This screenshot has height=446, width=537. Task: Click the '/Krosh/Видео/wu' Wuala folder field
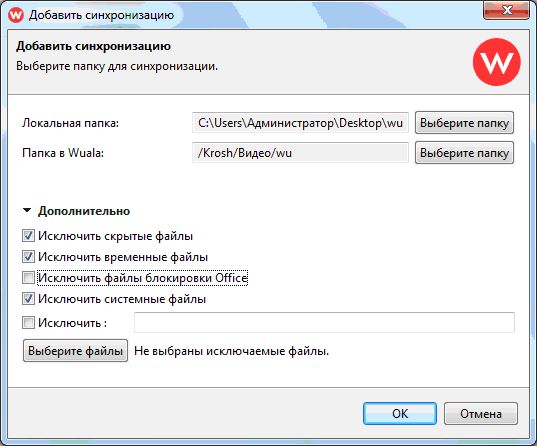300,153
